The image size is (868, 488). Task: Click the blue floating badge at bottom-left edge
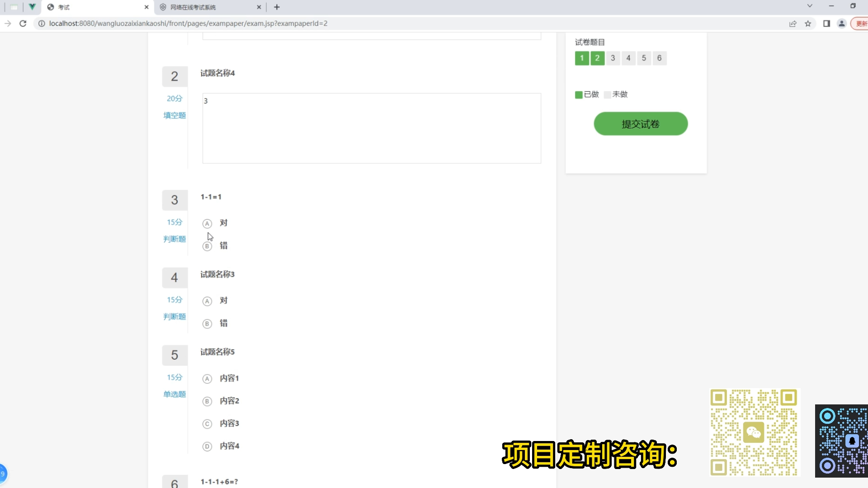click(x=3, y=474)
